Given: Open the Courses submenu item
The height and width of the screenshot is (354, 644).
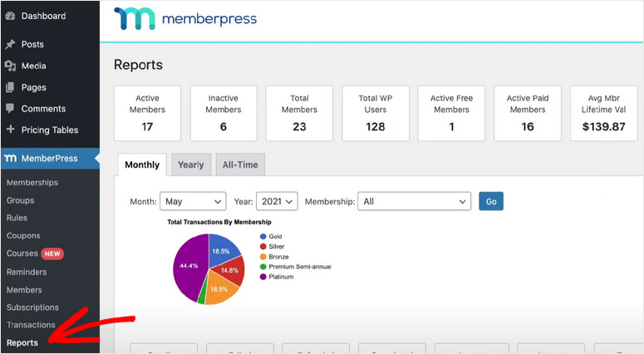Looking at the screenshot, I should 22,253.
